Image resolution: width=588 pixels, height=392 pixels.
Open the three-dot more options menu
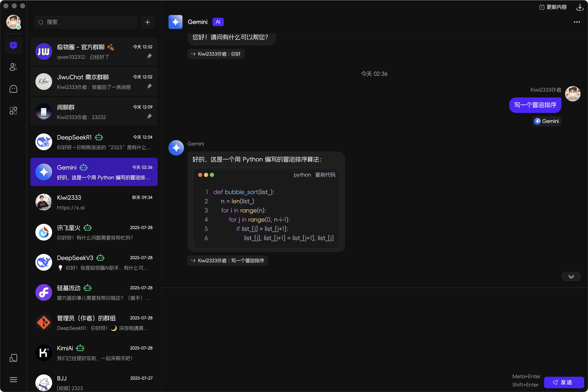tap(577, 22)
